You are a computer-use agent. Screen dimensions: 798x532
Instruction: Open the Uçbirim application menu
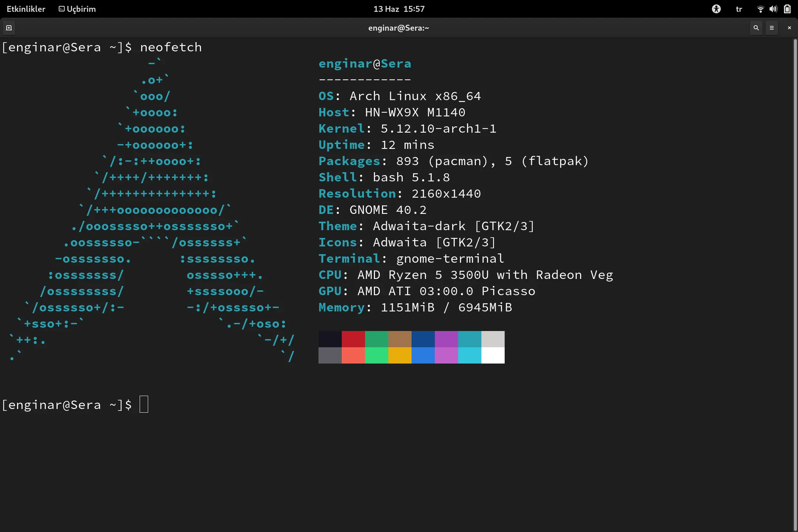pos(77,9)
